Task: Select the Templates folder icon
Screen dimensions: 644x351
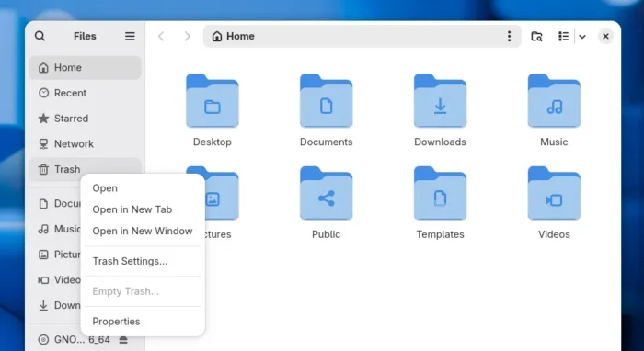Action: (x=440, y=193)
